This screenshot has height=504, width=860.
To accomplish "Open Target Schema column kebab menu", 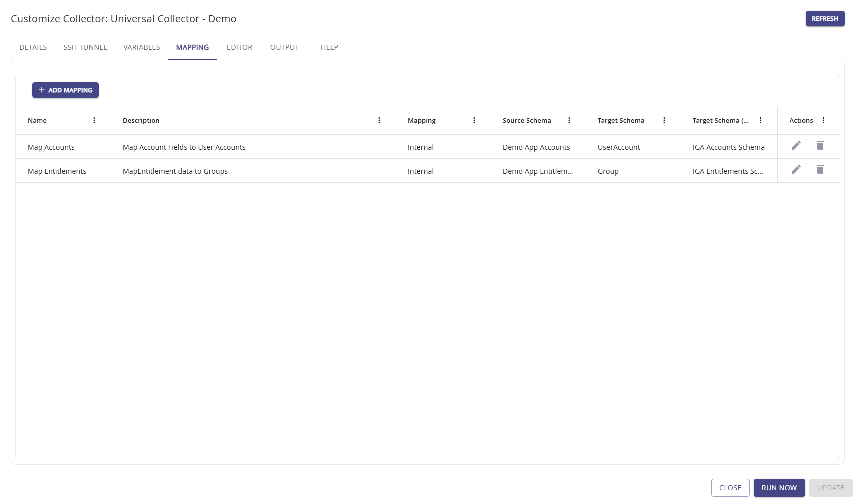I will [x=664, y=120].
